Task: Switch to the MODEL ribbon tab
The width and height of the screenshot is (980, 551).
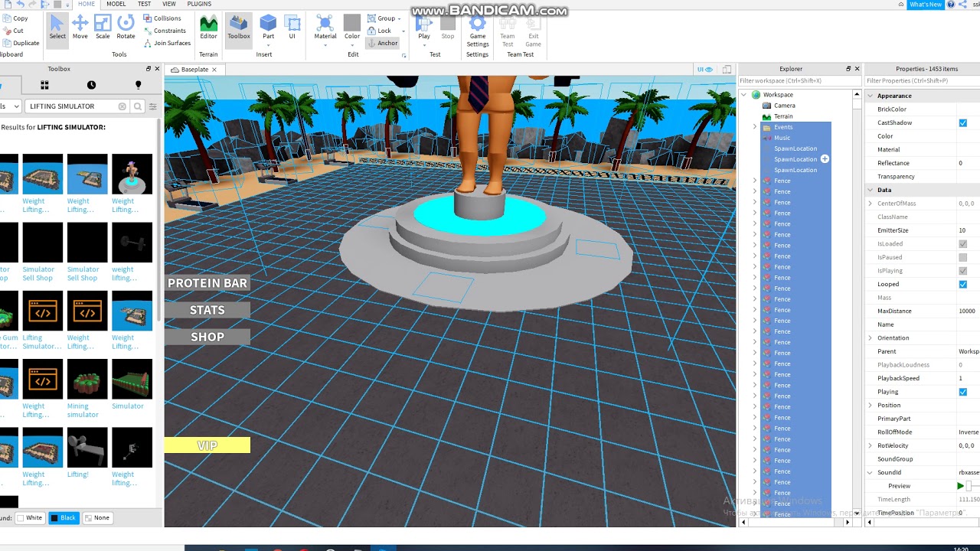Action: 116,4
